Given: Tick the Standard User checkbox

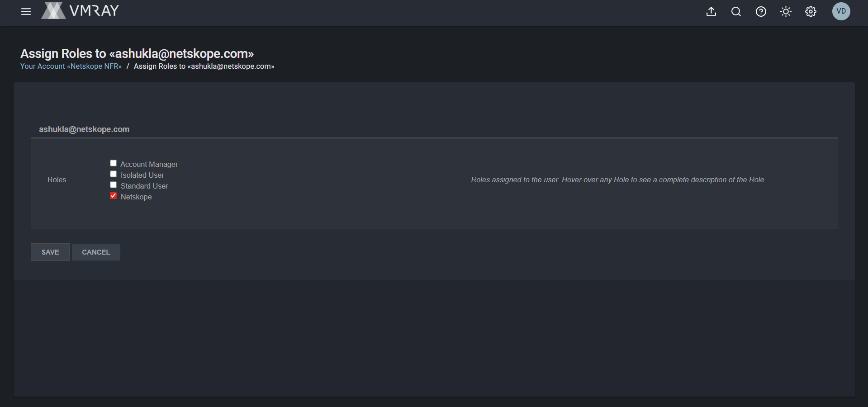Looking at the screenshot, I should pos(113,185).
